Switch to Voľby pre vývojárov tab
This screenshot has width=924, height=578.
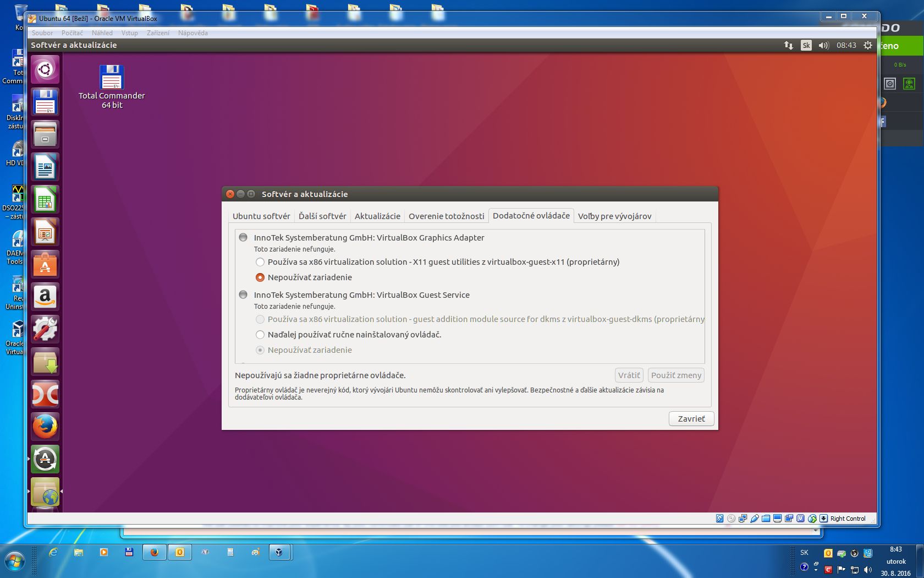[x=614, y=216]
